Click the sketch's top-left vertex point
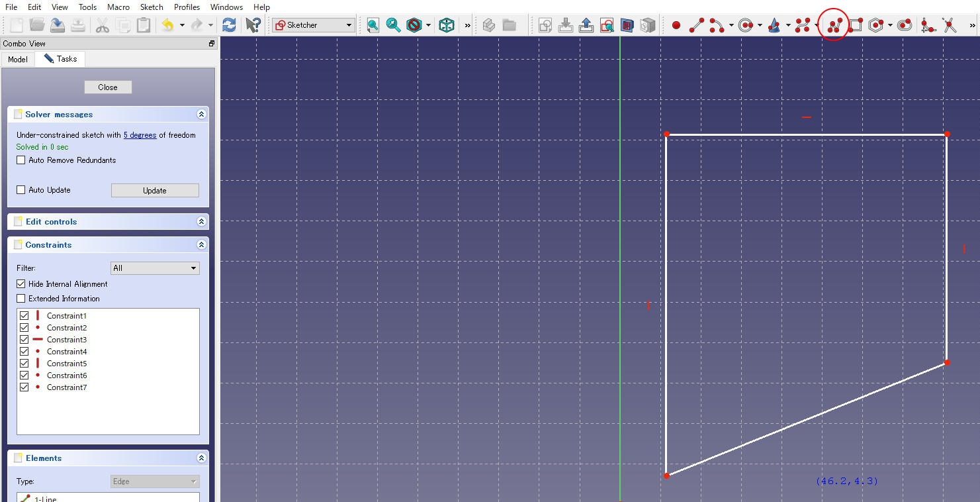The height and width of the screenshot is (502, 980). click(x=666, y=134)
